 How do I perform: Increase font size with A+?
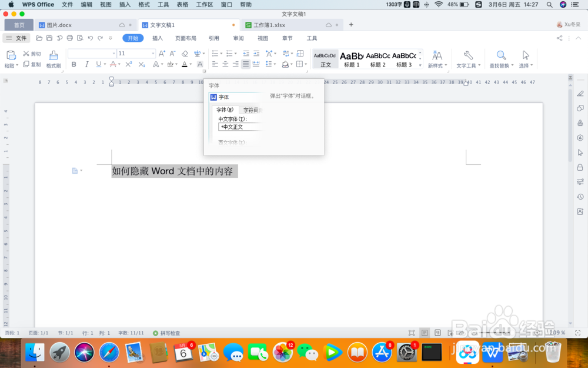click(162, 54)
